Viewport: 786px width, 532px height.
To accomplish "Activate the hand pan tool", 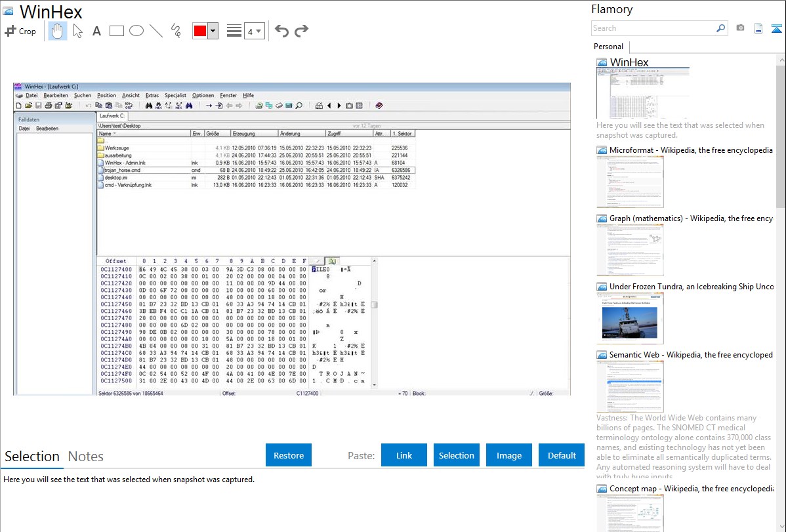I will tap(58, 31).
